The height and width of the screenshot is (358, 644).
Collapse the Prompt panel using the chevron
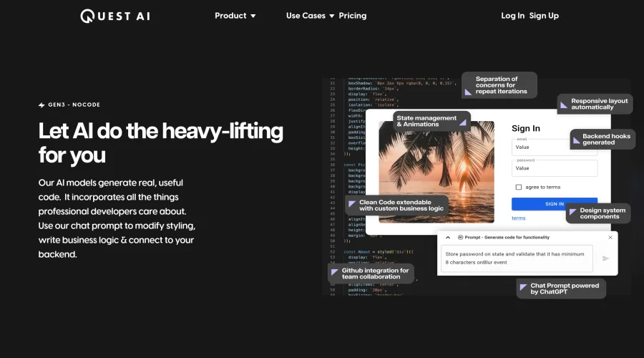448,238
